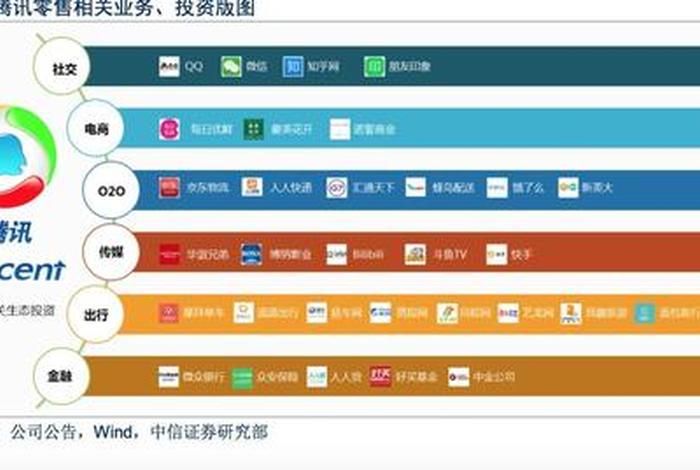Click the green WeChat 微信 icon
The height and width of the screenshot is (470, 700).
pyautogui.click(x=231, y=67)
